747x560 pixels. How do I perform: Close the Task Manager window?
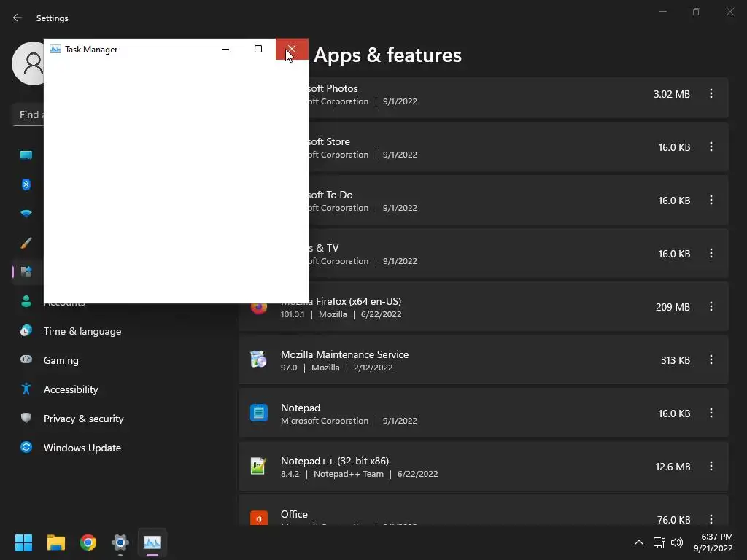tap(292, 49)
